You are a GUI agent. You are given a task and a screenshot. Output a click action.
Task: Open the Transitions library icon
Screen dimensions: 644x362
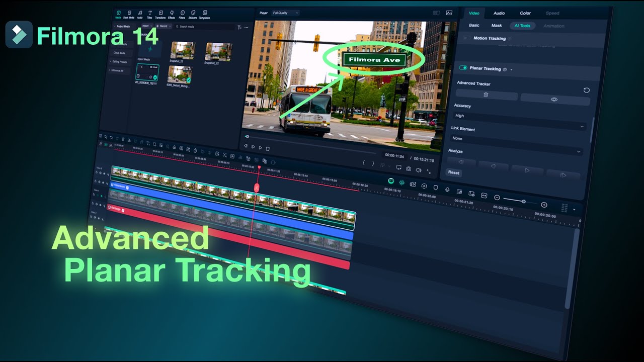point(160,14)
